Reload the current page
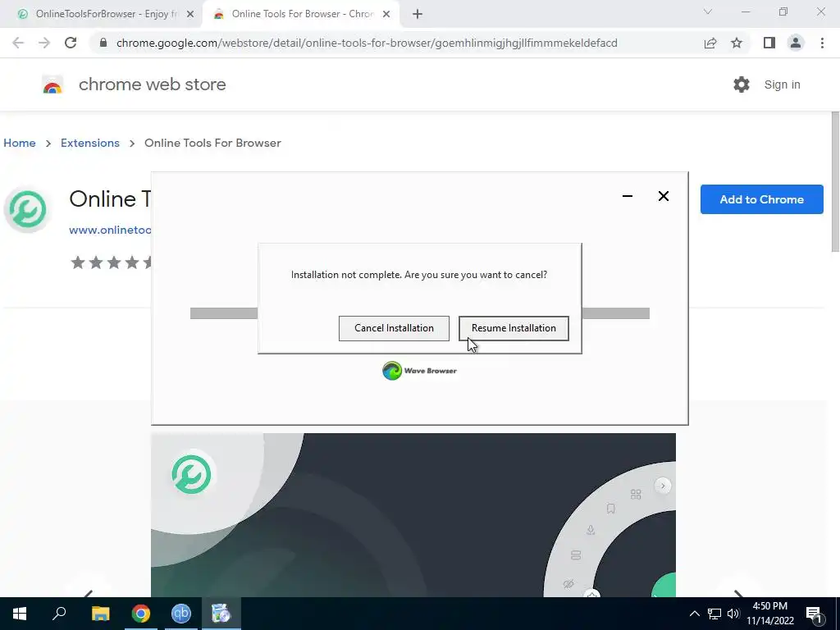This screenshot has height=630, width=840. coord(71,43)
